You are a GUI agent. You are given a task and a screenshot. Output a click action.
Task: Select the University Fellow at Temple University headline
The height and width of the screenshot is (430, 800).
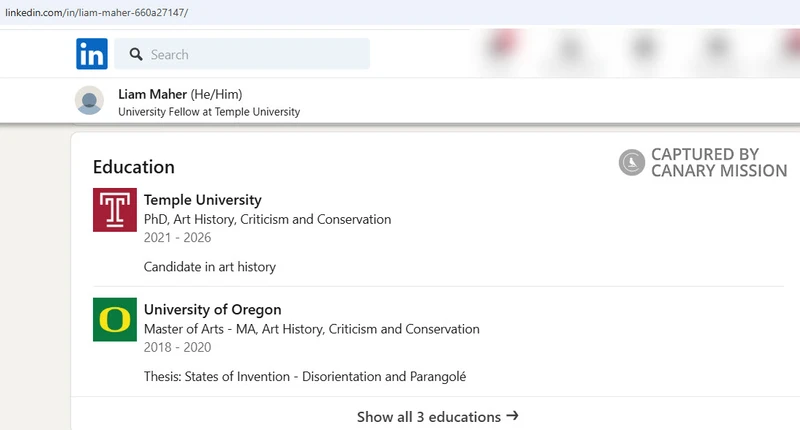[209, 112]
